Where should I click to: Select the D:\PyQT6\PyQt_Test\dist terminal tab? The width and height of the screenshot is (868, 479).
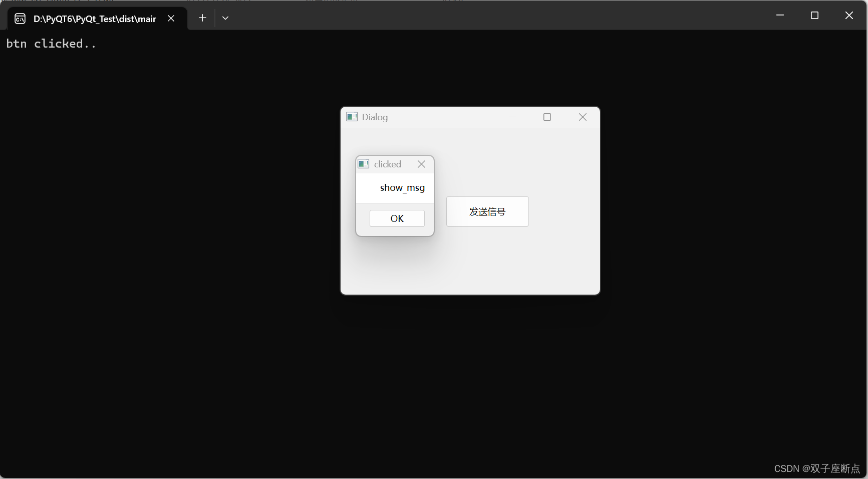coord(97,19)
